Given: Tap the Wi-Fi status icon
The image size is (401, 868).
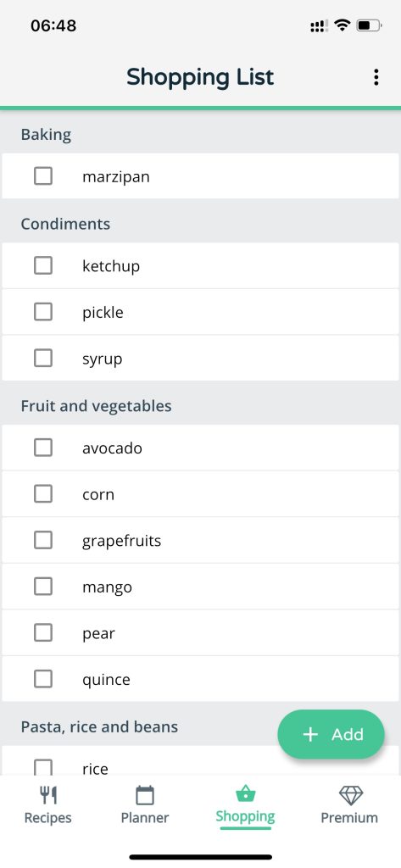Looking at the screenshot, I should pos(343,25).
